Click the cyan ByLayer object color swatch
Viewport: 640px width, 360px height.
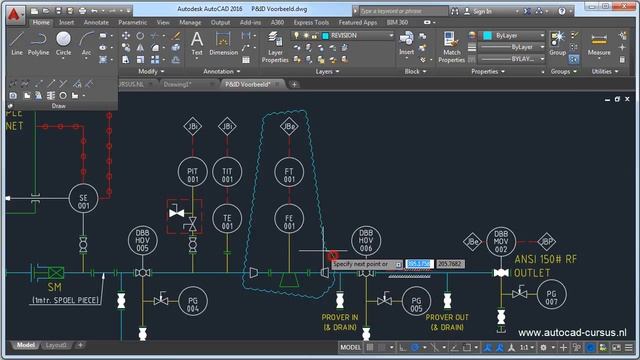[x=487, y=36]
